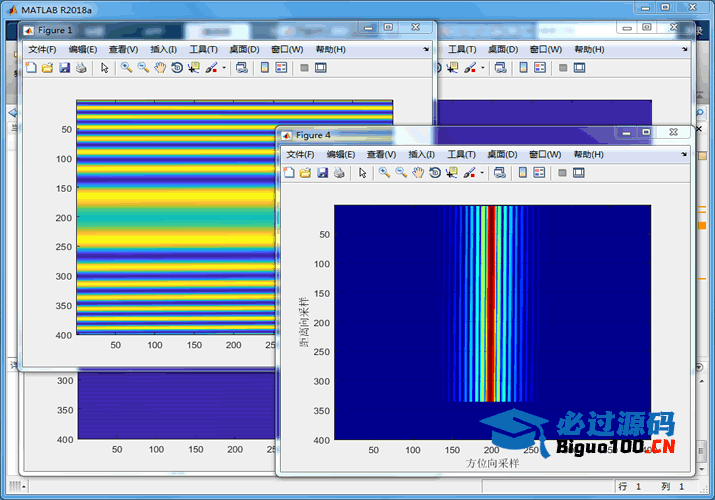715x500 pixels.
Task: Click dock arrow in Figure 1 menu bar
Action: (x=426, y=49)
